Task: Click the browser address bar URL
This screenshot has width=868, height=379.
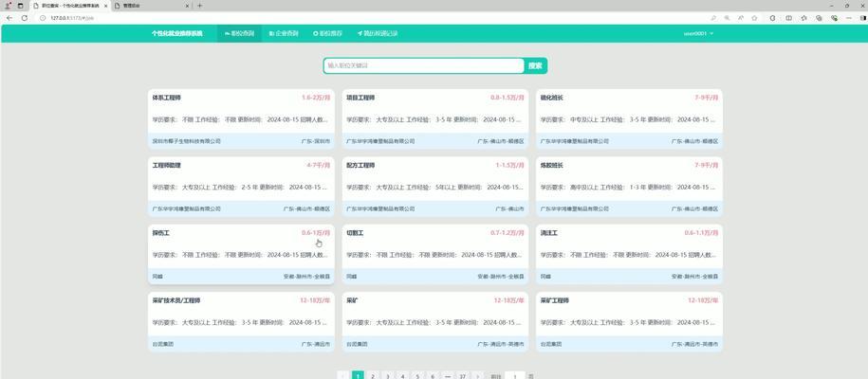Action: click(76, 17)
